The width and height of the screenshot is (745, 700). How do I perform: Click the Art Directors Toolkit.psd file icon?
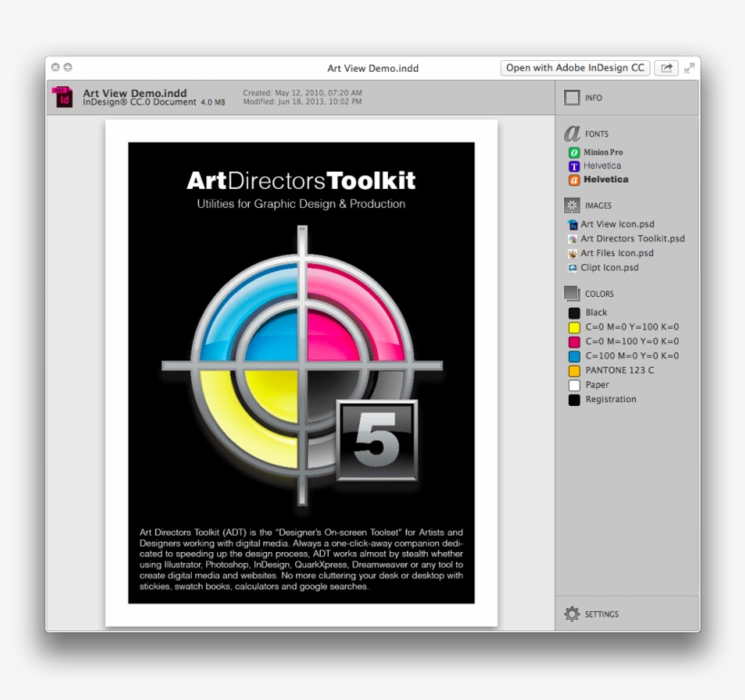pyautogui.click(x=572, y=239)
